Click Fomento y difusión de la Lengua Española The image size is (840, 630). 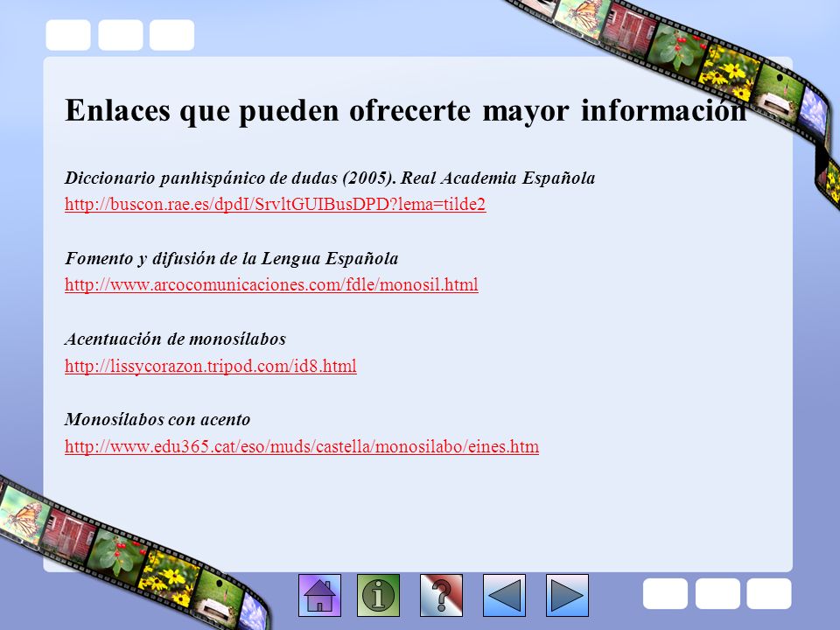pyautogui.click(x=231, y=258)
